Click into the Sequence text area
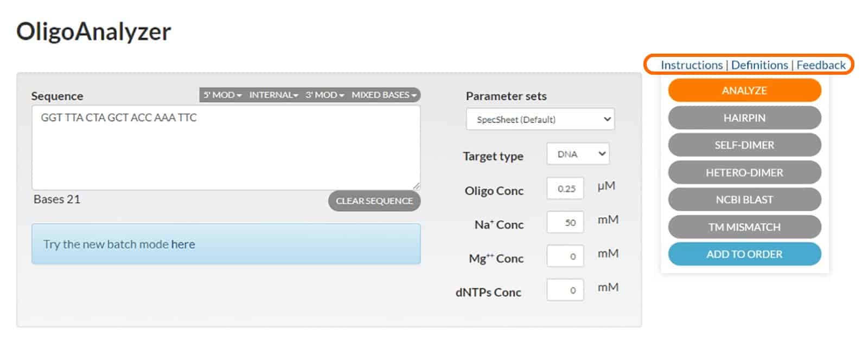This screenshot has height=337, width=868. coord(226,152)
